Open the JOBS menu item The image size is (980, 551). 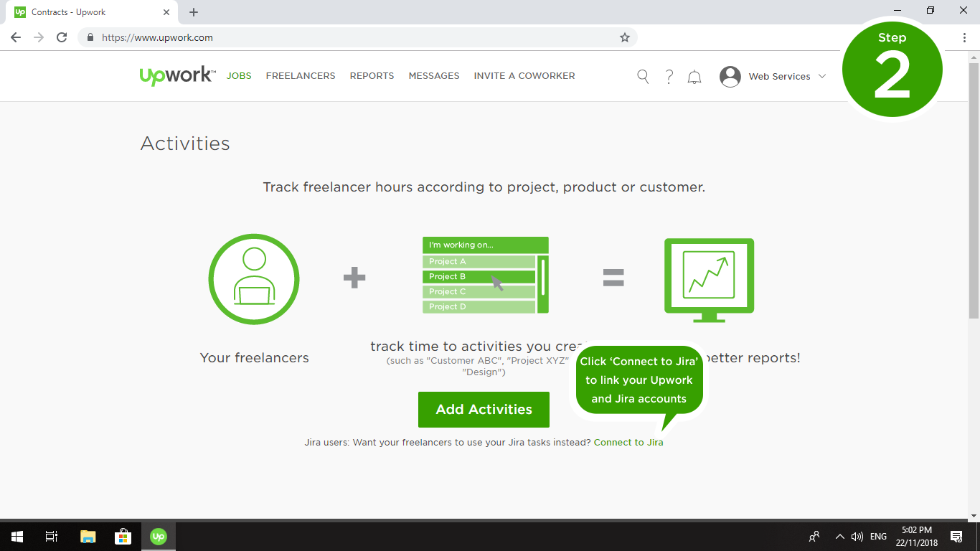239,76
